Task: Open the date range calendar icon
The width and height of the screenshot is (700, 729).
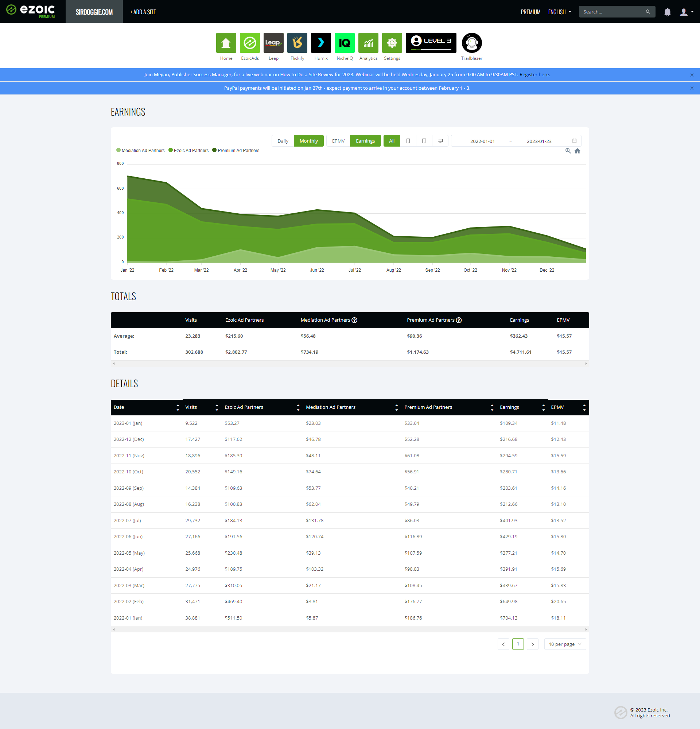Action: [574, 141]
